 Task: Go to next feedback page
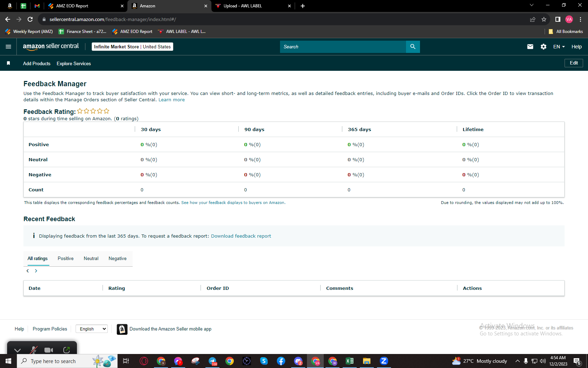pos(36,271)
